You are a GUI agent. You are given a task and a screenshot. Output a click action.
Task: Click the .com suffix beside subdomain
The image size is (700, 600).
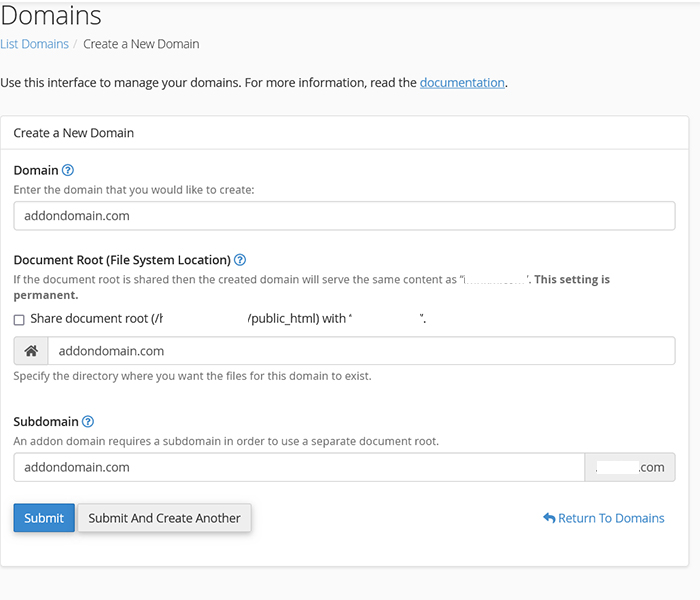(x=630, y=467)
